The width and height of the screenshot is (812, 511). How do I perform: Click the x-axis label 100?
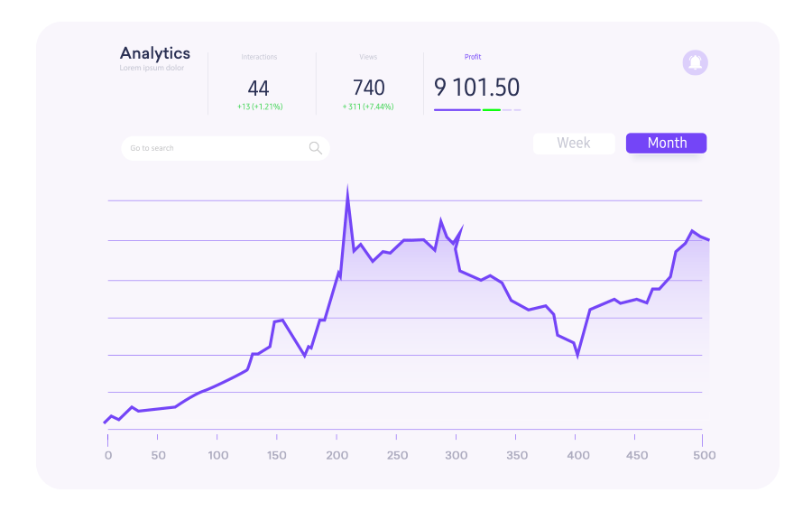coord(218,456)
